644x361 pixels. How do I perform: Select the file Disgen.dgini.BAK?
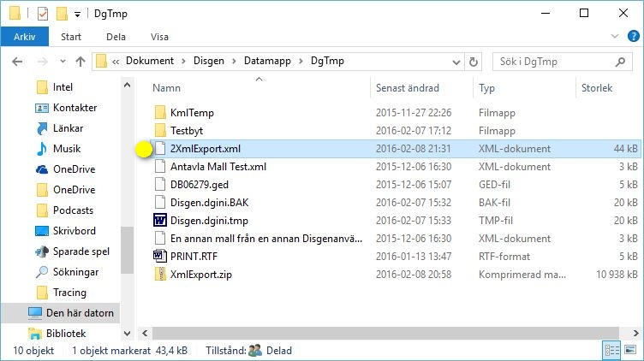pyautogui.click(x=210, y=203)
